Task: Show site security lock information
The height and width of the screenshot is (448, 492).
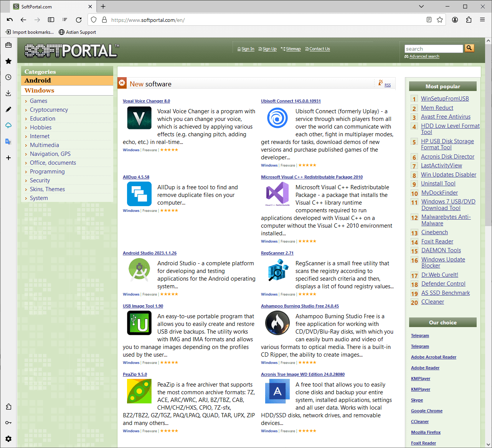Action: pyautogui.click(x=104, y=20)
